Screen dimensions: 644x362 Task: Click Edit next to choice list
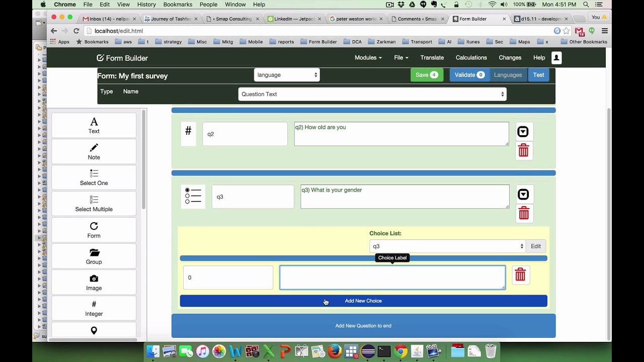click(x=535, y=246)
